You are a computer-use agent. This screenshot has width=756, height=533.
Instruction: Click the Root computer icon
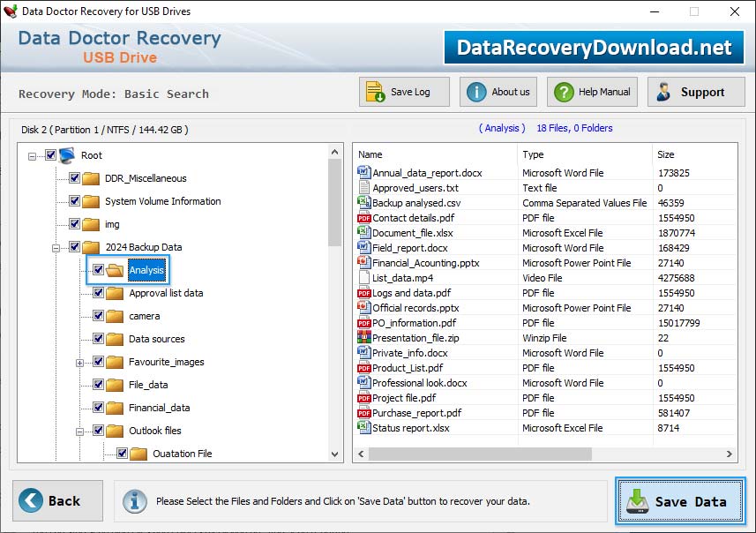[68, 155]
